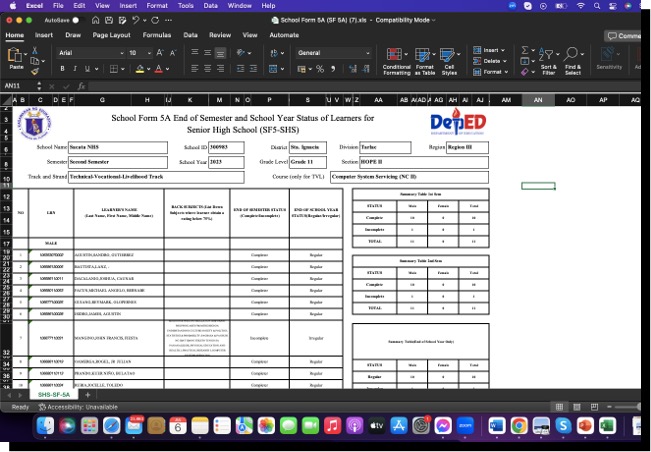The width and height of the screenshot is (651, 452).
Task: Toggle Italic formatting
Action: coord(75,69)
